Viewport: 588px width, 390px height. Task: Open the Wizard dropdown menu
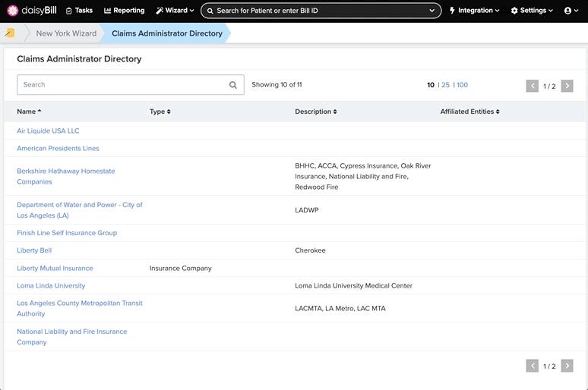coord(175,11)
